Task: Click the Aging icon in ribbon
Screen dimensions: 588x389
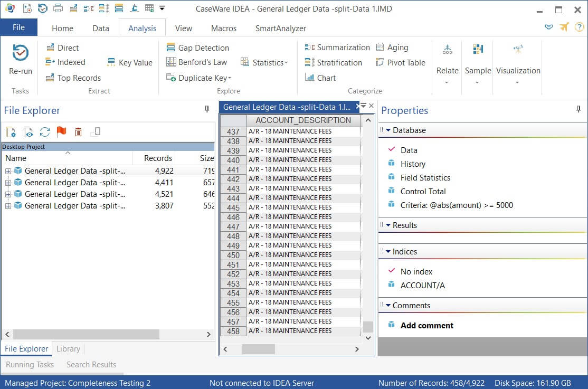Action: tap(380, 48)
